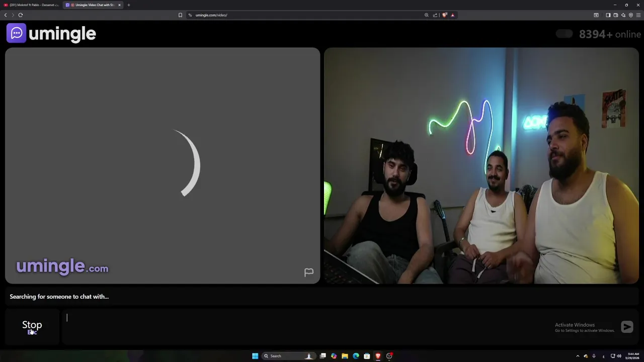The image size is (644, 362).
Task: Click the Stop button
Action: click(32, 327)
